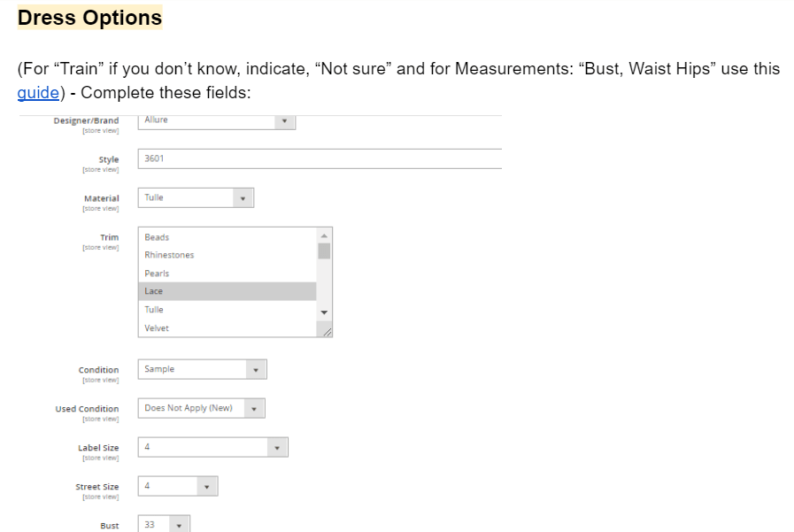Click the Trim listbox resize handle
794x532 pixels.
pos(327,332)
